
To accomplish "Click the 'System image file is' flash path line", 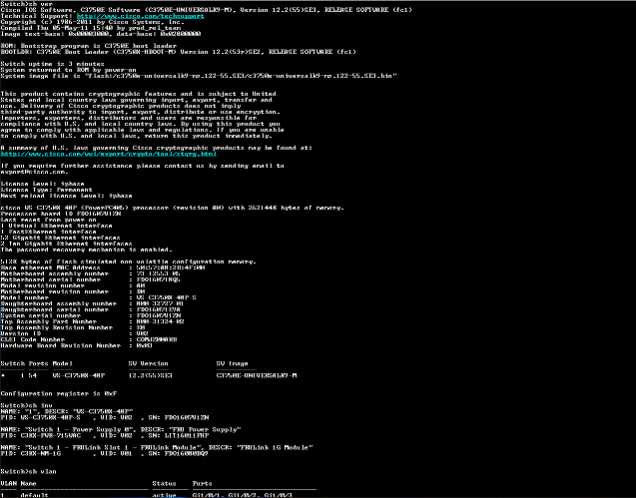I will (199, 76).
